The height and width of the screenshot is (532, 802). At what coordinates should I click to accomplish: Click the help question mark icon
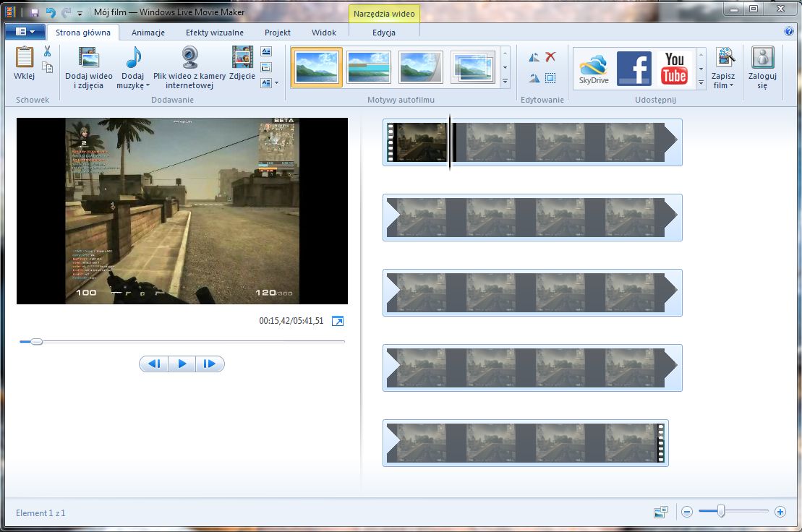click(789, 31)
